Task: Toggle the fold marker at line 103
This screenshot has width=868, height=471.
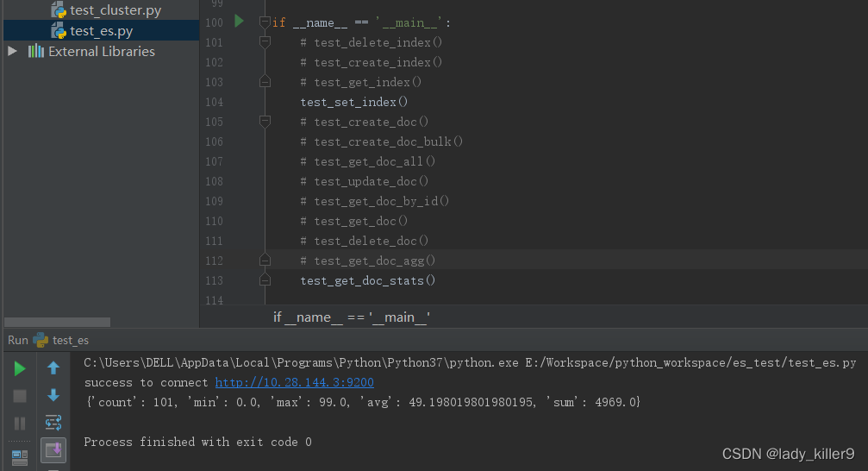Action: click(265, 82)
